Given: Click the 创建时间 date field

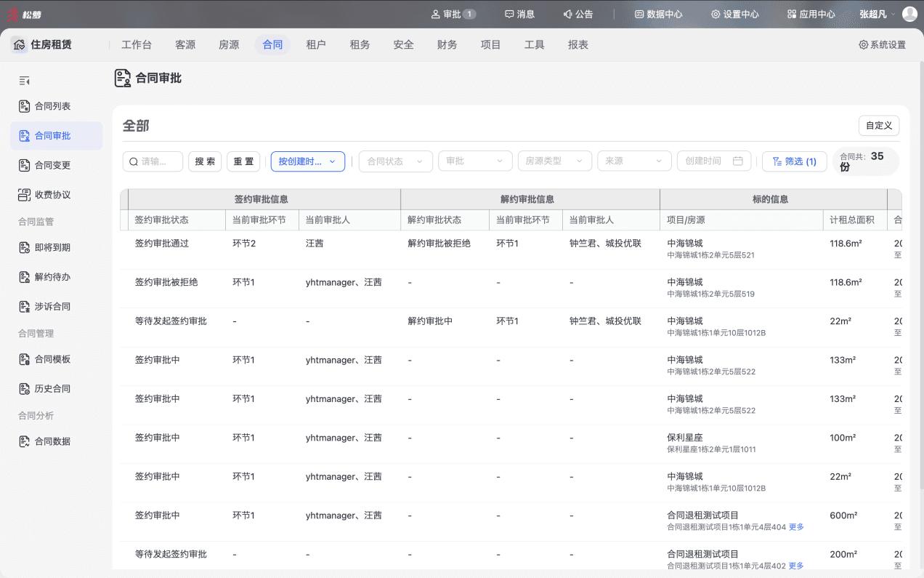Looking at the screenshot, I should click(714, 161).
